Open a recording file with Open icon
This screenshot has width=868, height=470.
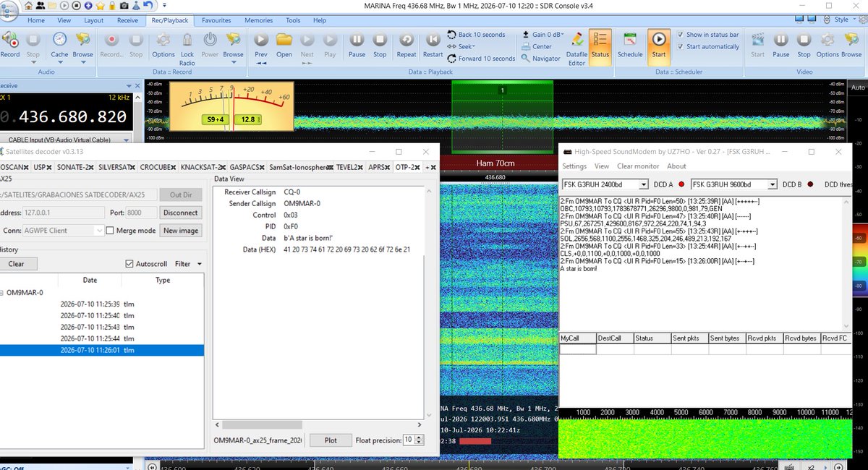click(284, 39)
